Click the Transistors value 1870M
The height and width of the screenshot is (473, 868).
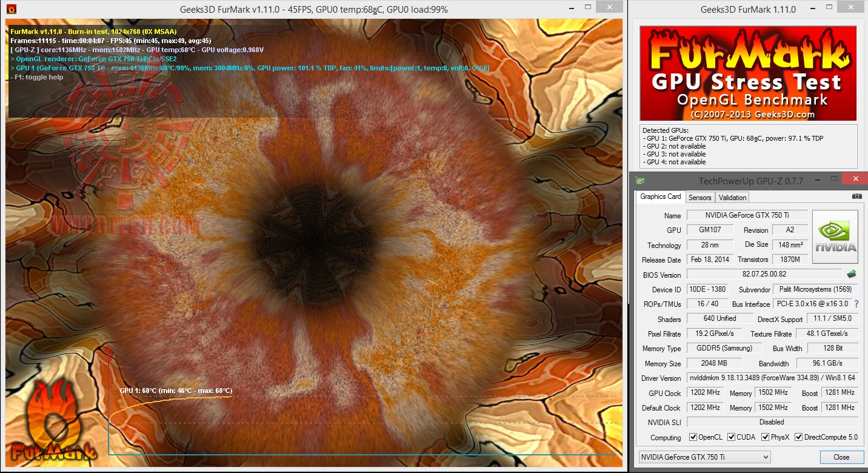pos(790,260)
